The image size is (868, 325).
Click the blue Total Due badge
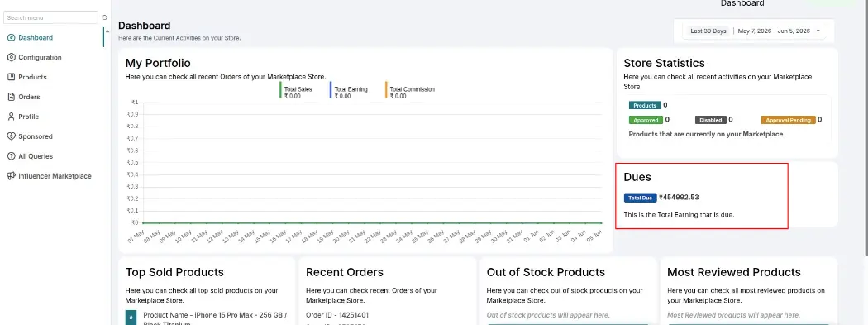[x=641, y=198]
